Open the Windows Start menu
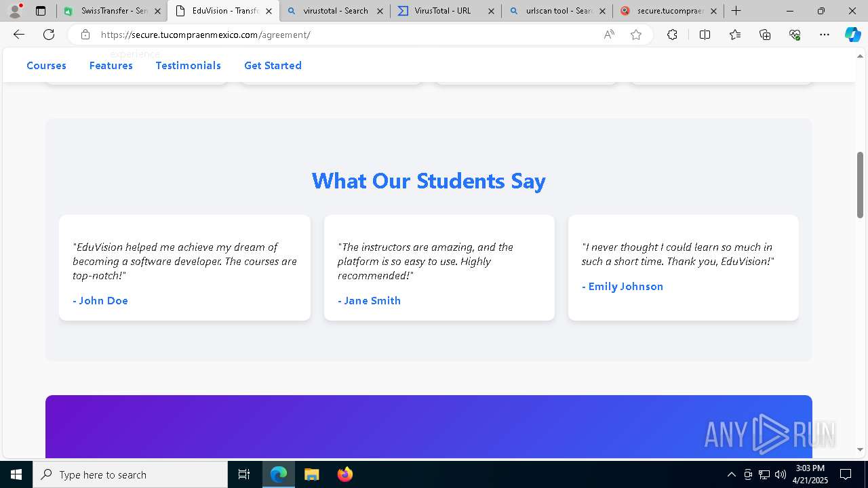868x488 pixels. tap(16, 474)
